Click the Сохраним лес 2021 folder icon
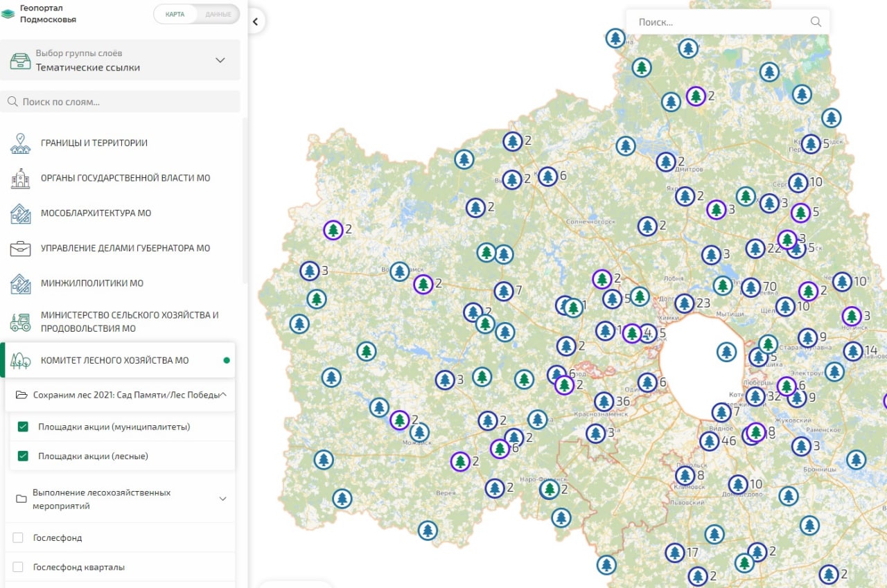887x588 pixels. coord(22,395)
